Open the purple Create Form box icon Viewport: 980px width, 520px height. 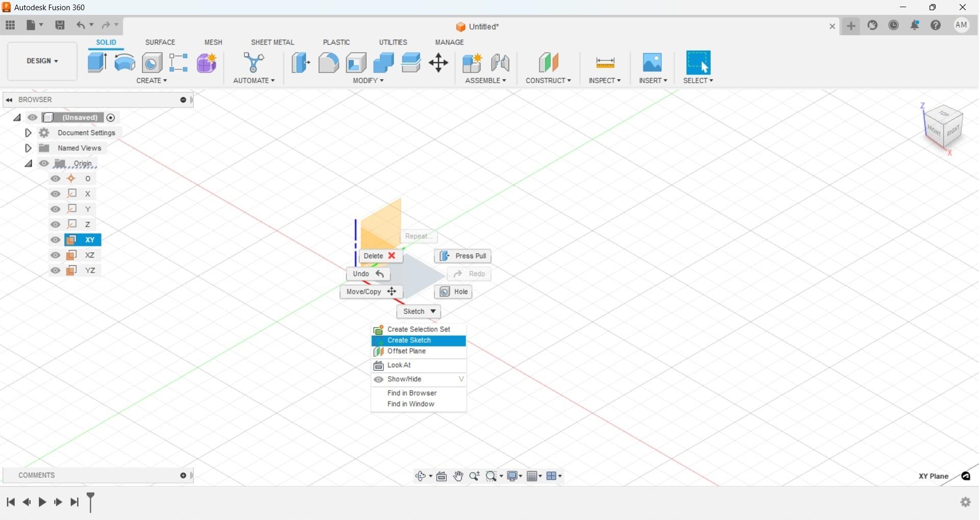pyautogui.click(x=207, y=63)
